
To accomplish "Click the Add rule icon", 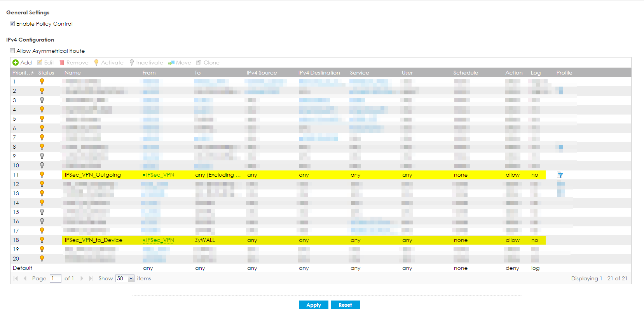I will pos(16,63).
